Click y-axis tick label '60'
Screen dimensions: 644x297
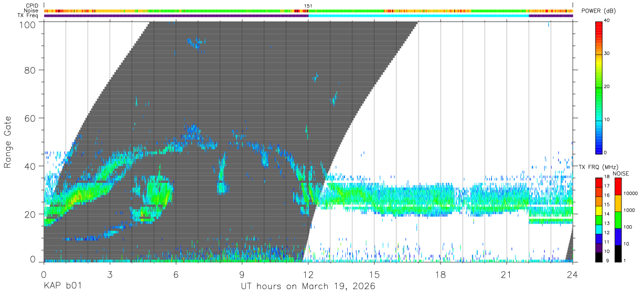29,118
